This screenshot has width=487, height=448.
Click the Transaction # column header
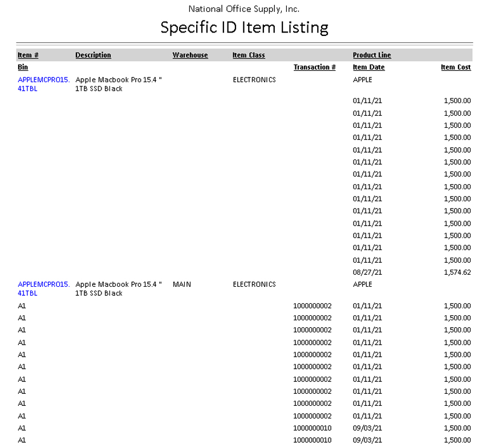(x=314, y=67)
